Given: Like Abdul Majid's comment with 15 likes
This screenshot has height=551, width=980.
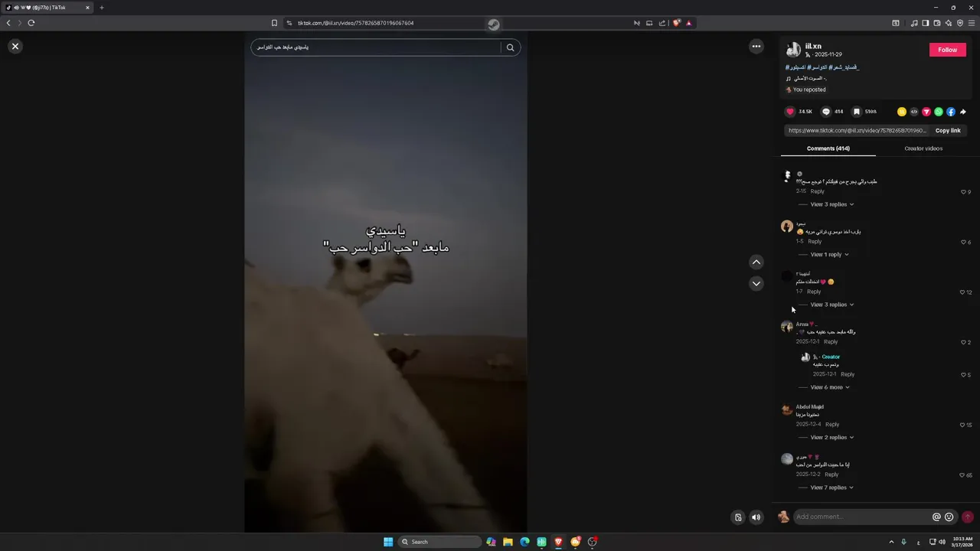Looking at the screenshot, I should [x=962, y=425].
